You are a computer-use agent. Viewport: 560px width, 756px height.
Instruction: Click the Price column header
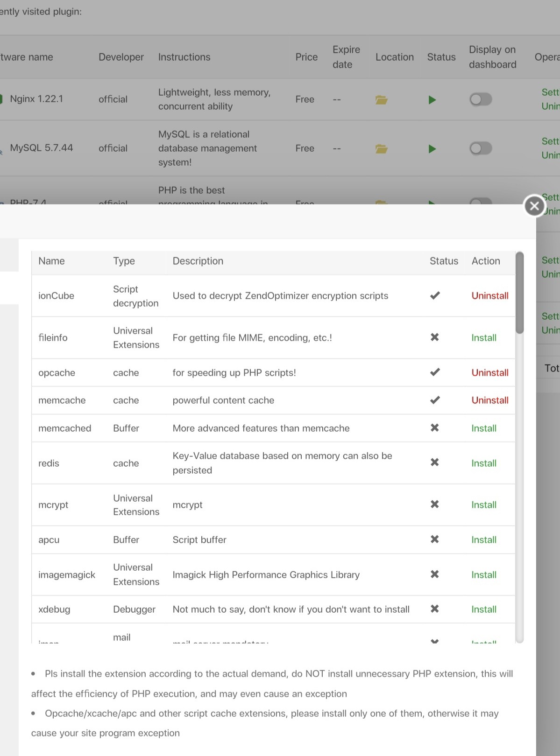tap(306, 57)
